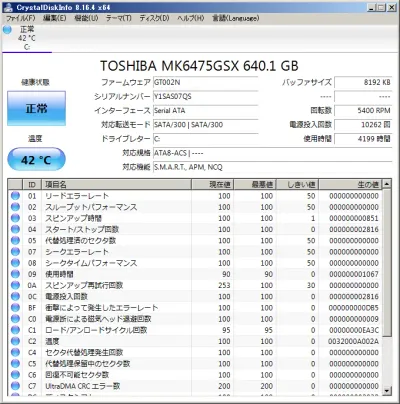400x404 pixels.
Task: Click the power-on hours field 4199 時間
Action: [363, 139]
